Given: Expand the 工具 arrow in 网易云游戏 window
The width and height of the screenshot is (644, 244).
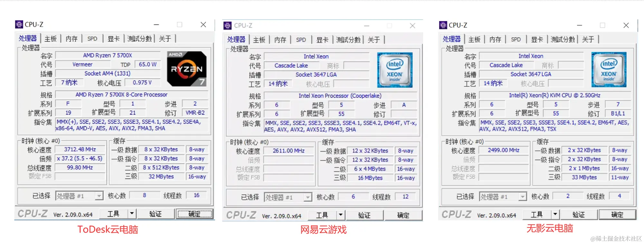Looking at the screenshot, I should click(x=341, y=215).
